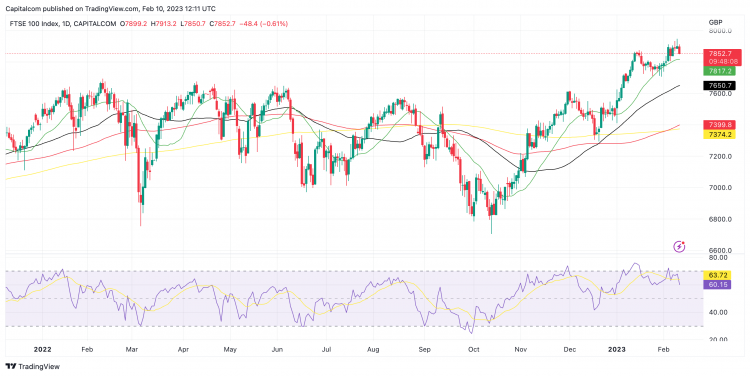Click the Nov label on time axis

click(521, 350)
